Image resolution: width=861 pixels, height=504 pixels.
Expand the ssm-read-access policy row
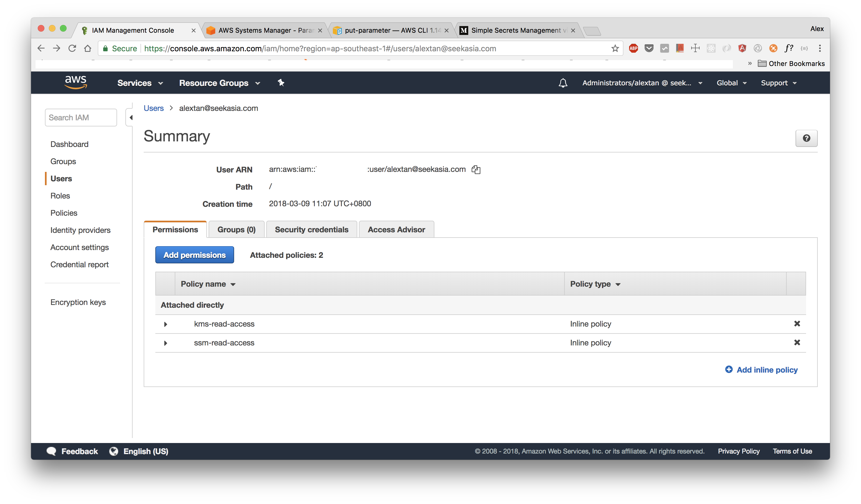[x=166, y=343]
